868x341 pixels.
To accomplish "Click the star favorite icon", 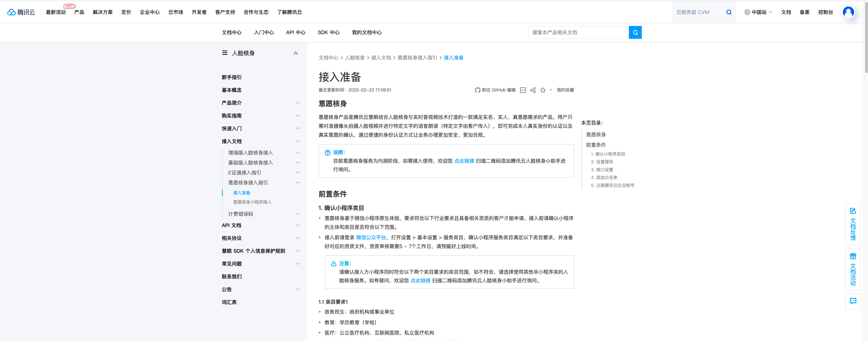I will pos(542,90).
